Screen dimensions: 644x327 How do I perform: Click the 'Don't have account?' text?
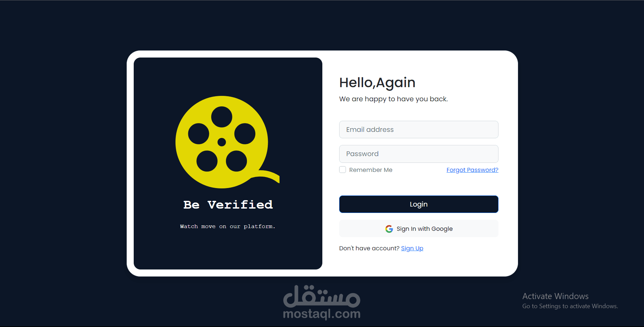coord(369,248)
